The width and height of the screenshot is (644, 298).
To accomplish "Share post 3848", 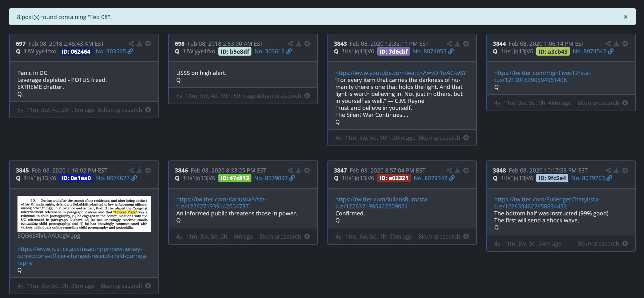I will coord(608,170).
